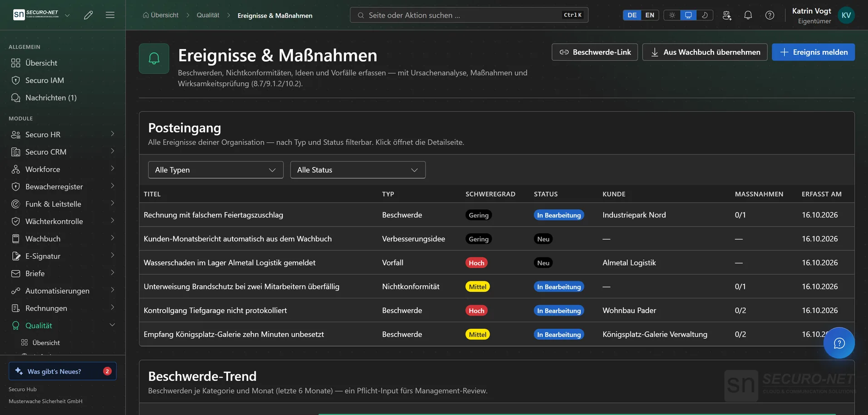Click the search field Seite oder Aktion suchen
This screenshot has height=415, width=868.
(x=469, y=15)
